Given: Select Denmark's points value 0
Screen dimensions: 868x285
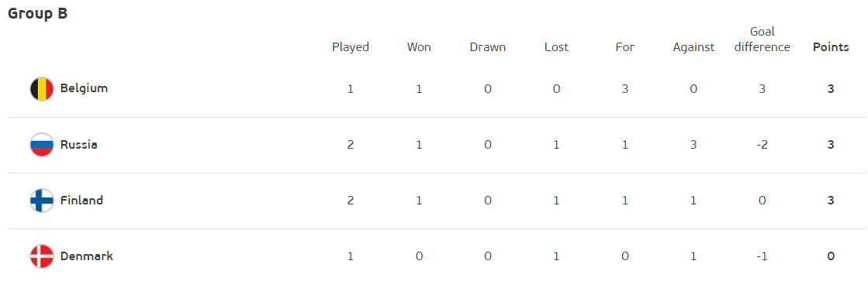Looking at the screenshot, I should (x=831, y=256).
